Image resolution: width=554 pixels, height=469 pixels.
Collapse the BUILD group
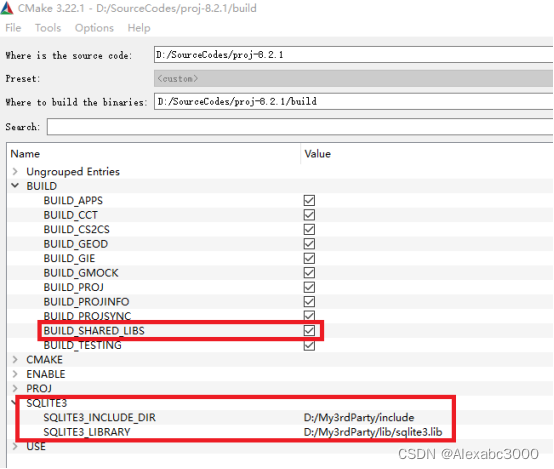pos(15,186)
